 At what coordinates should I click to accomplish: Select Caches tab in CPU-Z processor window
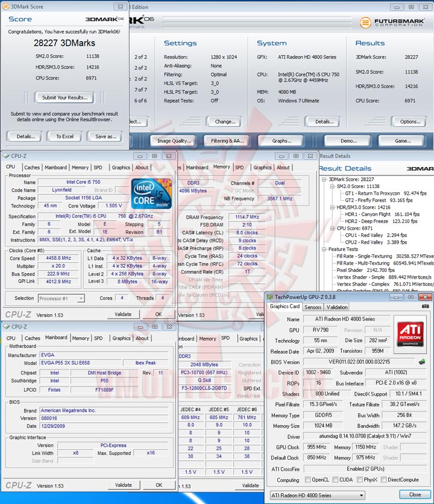[32, 168]
